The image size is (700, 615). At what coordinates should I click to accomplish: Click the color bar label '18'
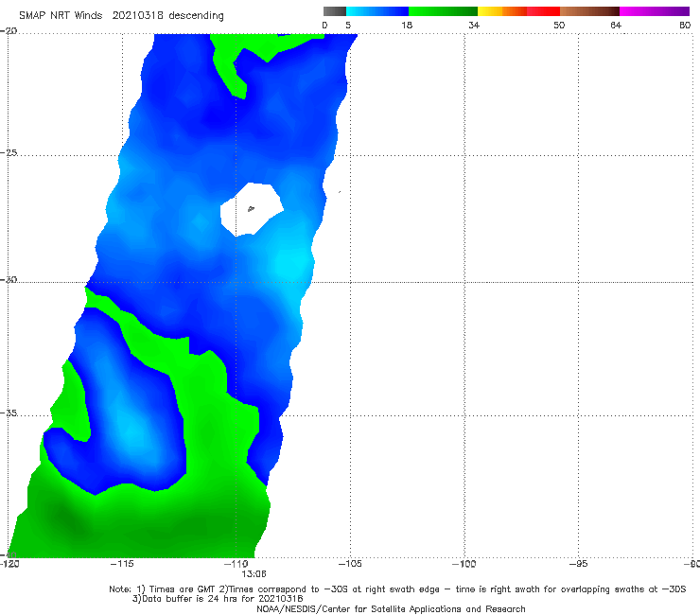[x=406, y=25]
